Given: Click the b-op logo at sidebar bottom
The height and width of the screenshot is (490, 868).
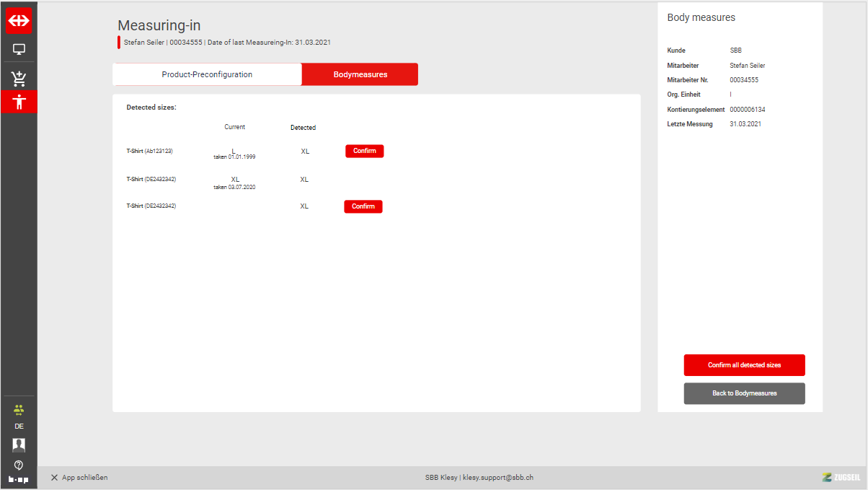Looking at the screenshot, I should point(19,479).
